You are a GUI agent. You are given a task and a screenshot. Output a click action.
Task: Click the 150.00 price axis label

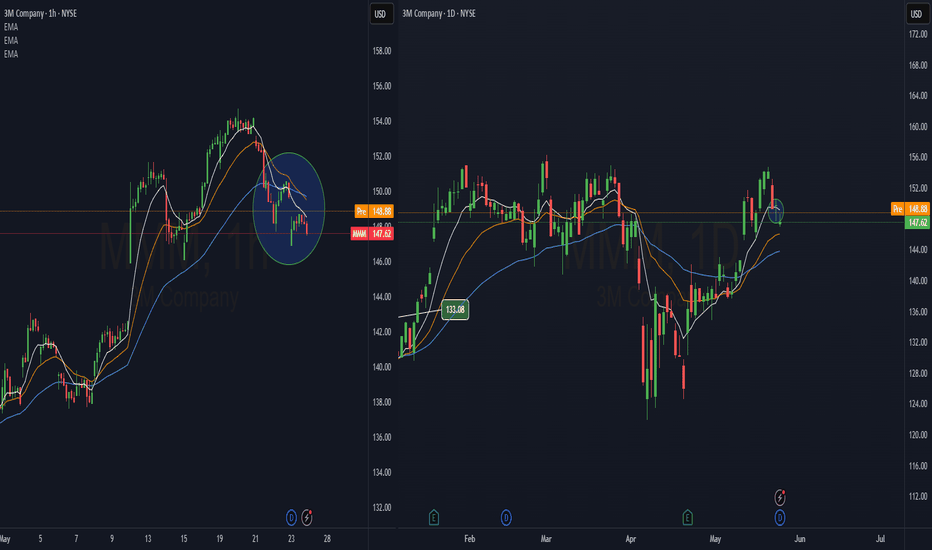(382, 191)
